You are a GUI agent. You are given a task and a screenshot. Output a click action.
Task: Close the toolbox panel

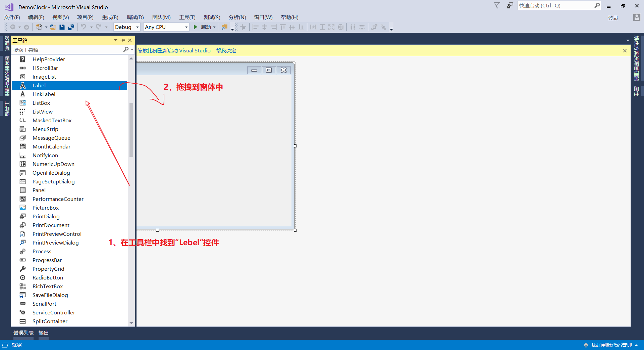click(130, 40)
